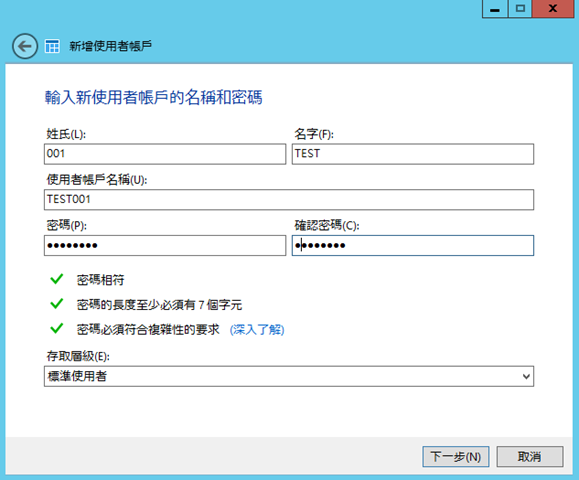Click the 確認密碼(C): label

tap(327, 225)
